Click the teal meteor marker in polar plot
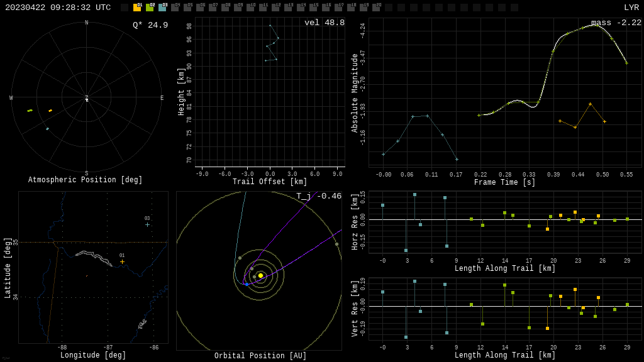 click(x=47, y=129)
